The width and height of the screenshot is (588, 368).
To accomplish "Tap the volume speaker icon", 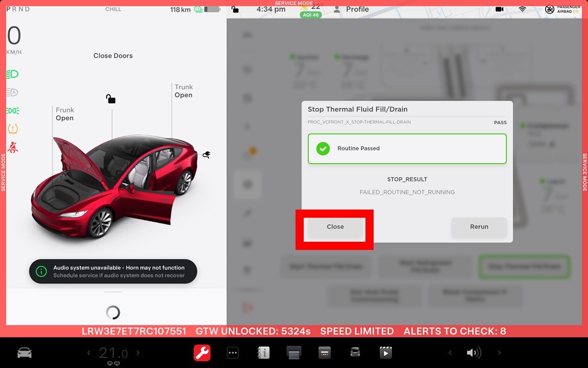I will (474, 353).
